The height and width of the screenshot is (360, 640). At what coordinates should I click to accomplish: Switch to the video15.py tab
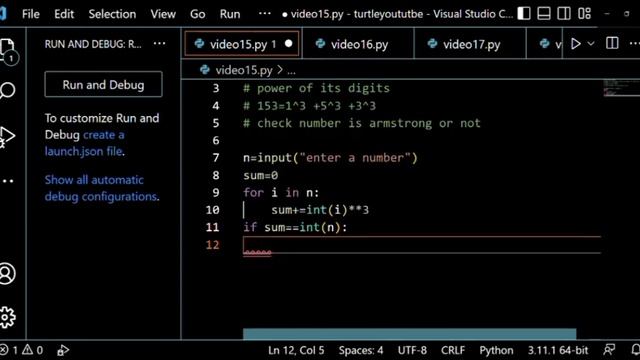tap(242, 44)
